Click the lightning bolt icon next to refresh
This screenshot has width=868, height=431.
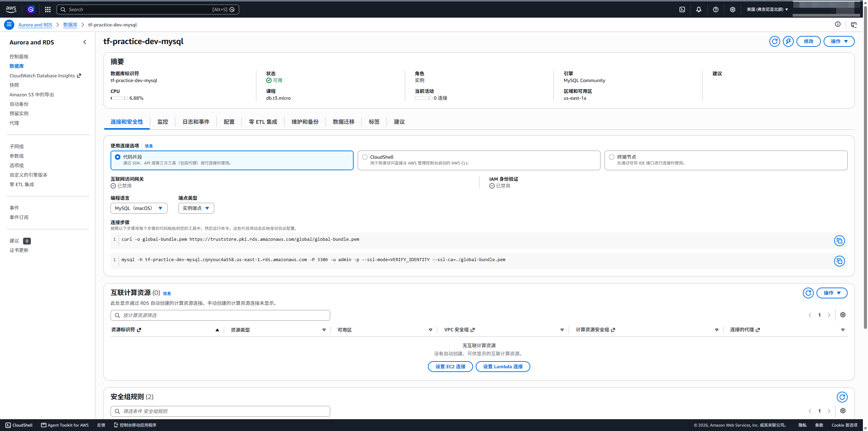click(x=788, y=41)
